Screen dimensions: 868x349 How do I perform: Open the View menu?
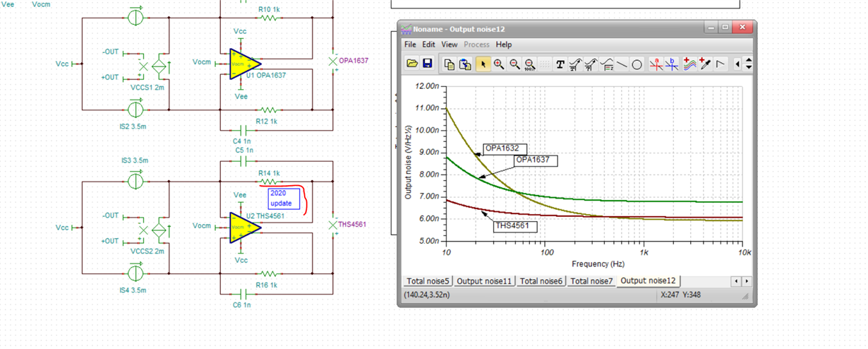coord(450,44)
